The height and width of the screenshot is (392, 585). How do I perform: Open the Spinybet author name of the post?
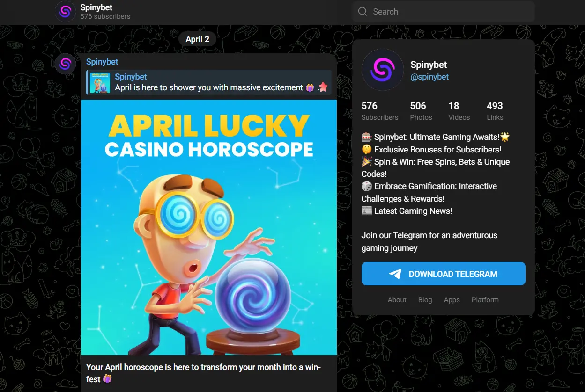point(102,62)
